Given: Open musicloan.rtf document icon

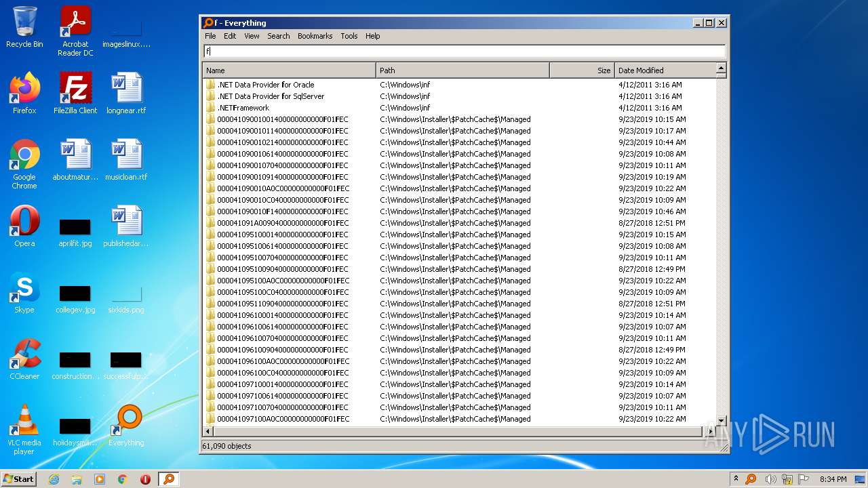Looking at the screenshot, I should [x=126, y=160].
